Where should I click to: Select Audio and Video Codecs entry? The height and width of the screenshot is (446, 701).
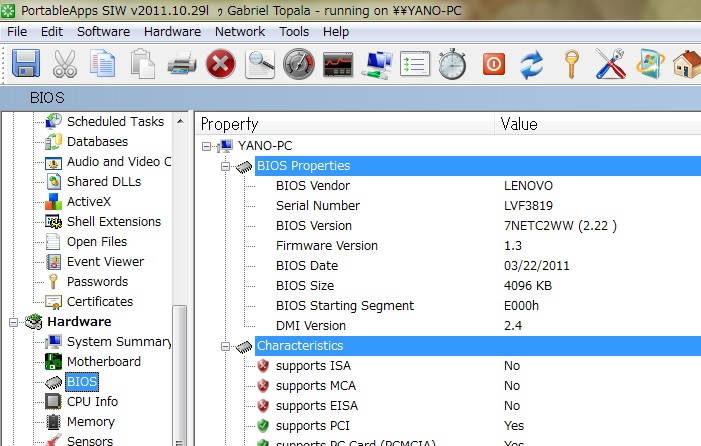click(119, 161)
